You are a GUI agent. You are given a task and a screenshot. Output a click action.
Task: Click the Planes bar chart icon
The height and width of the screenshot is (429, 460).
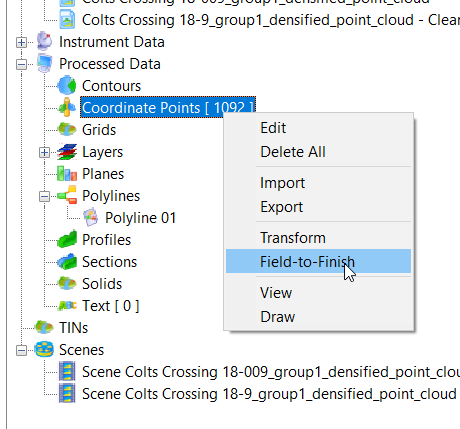[67, 174]
